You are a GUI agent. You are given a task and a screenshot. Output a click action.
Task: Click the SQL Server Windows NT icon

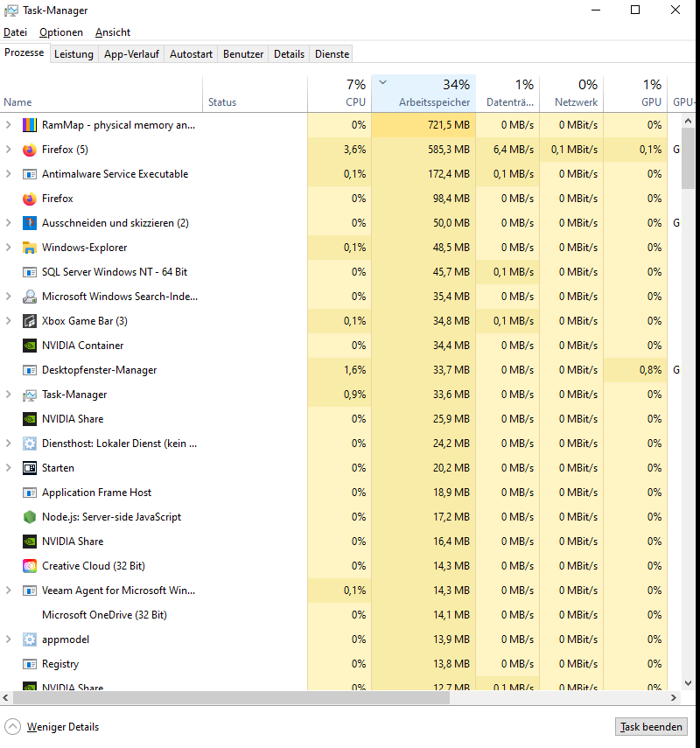pos(30,272)
